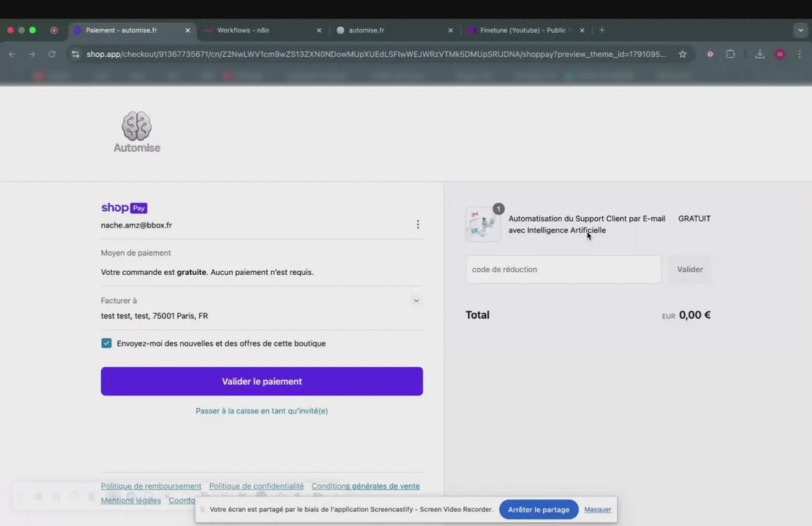Switch to the Workflows - n8n tab
812x526 pixels.
pos(263,30)
